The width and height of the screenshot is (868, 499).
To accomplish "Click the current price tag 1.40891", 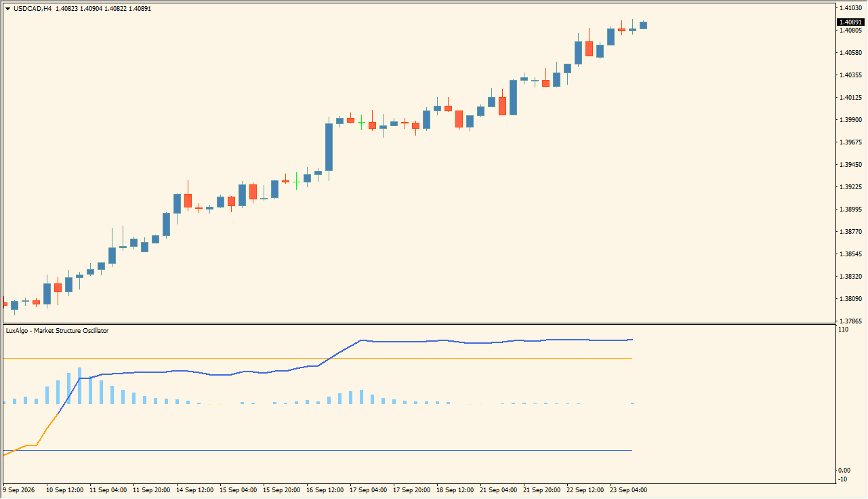I will 851,22.
